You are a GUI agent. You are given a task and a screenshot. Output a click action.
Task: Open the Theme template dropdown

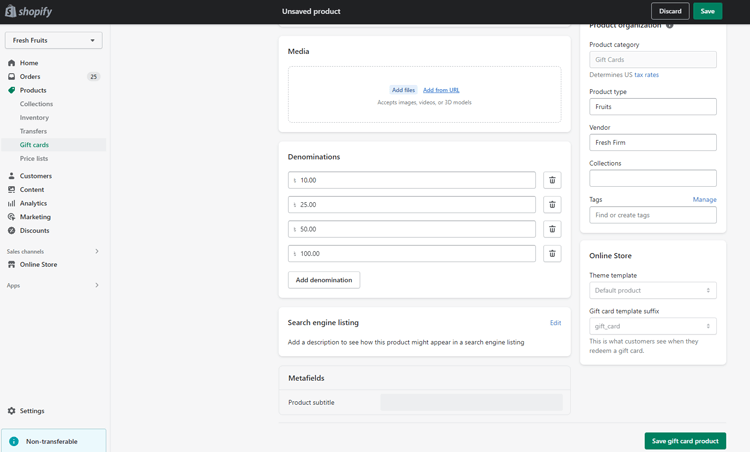pyautogui.click(x=653, y=290)
